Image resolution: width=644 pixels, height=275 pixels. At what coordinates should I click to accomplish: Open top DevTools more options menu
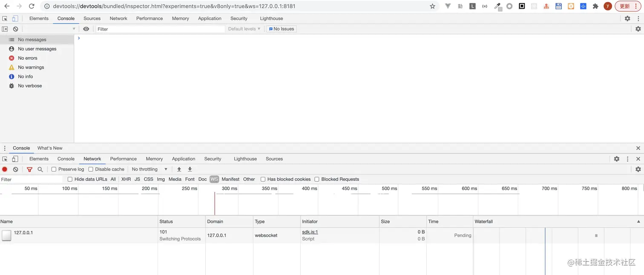(x=638, y=18)
